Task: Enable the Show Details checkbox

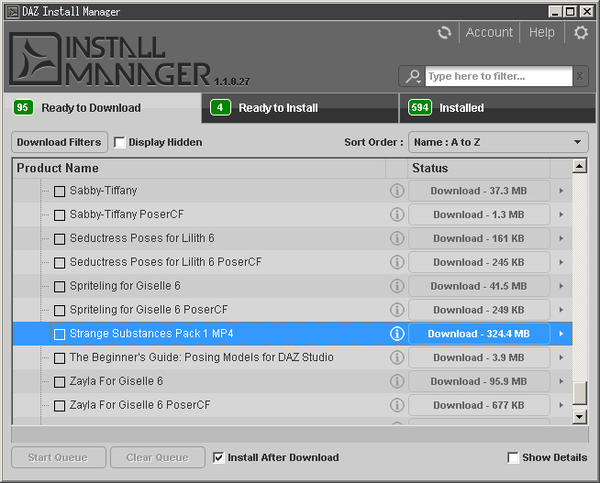Action: click(513, 457)
